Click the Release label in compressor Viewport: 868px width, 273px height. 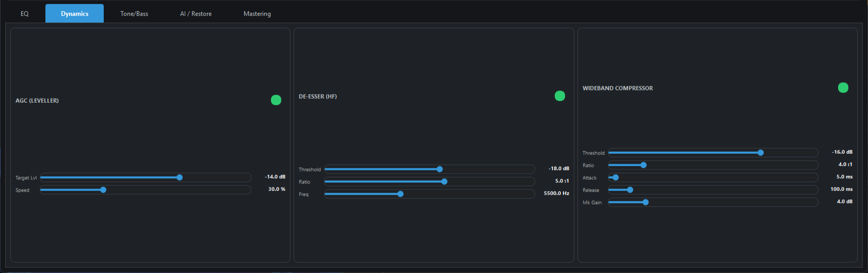coord(591,190)
